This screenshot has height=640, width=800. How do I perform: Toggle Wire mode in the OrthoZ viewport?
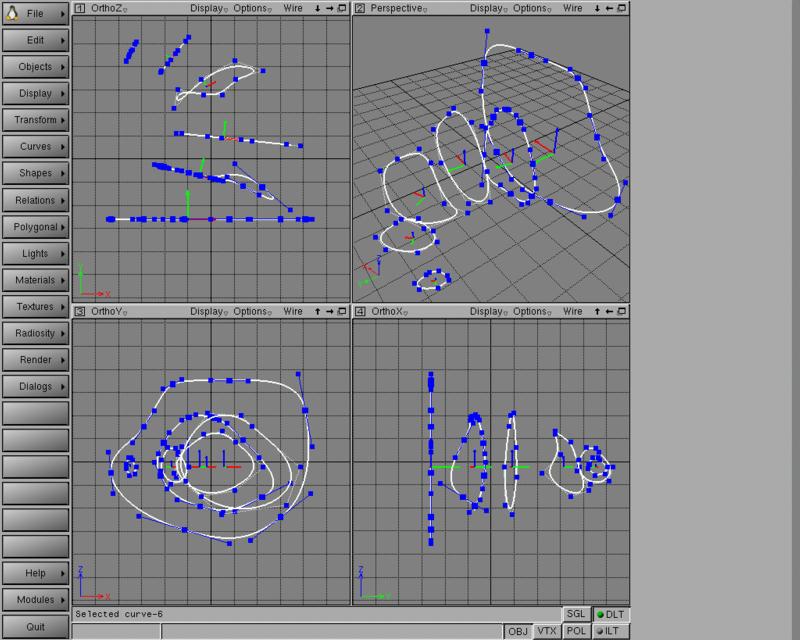point(293,8)
